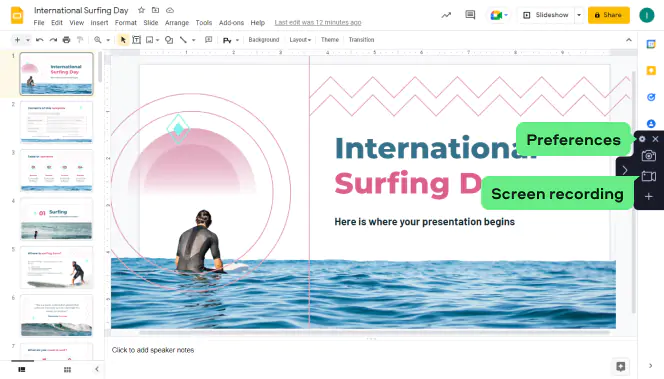Viewport: 664px width, 379px height.
Task: Open the zoom tool
Action: point(98,40)
